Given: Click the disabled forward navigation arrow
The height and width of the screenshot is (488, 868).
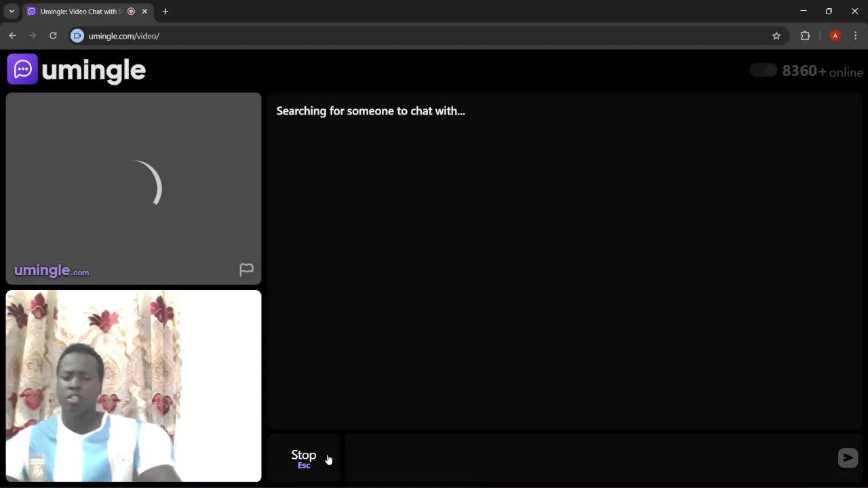Looking at the screenshot, I should point(33,36).
